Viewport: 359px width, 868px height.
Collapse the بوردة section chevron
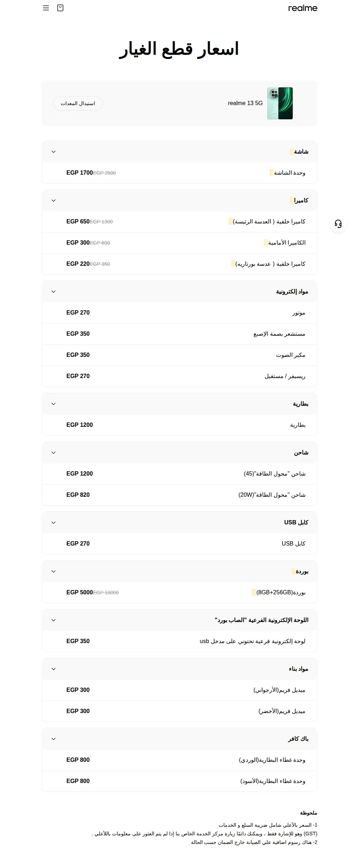53,571
